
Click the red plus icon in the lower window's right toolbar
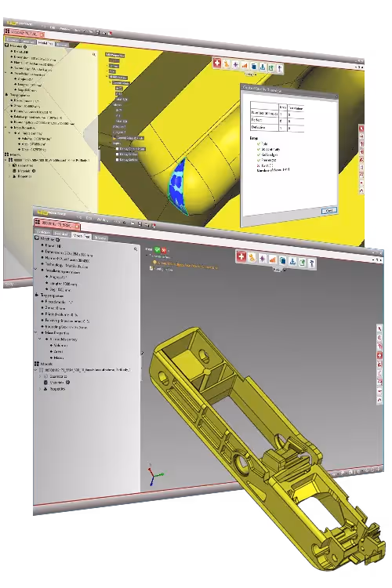pyautogui.click(x=379, y=355)
